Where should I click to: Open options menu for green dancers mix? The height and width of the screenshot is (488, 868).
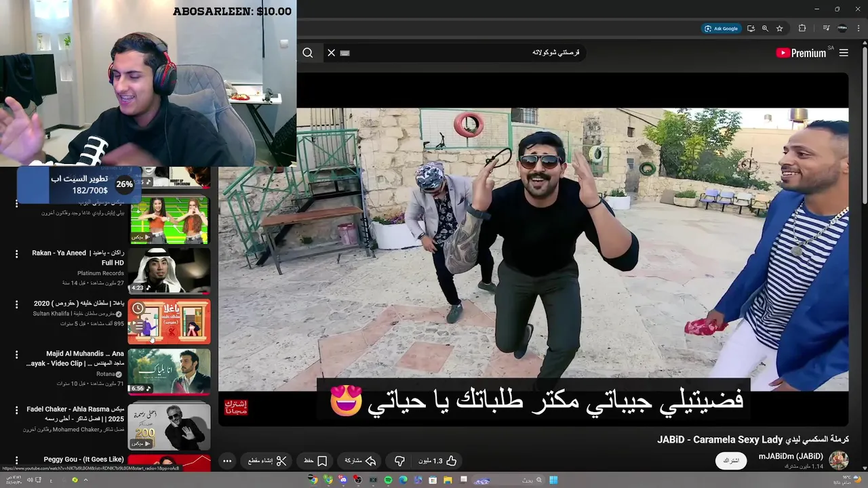16,203
